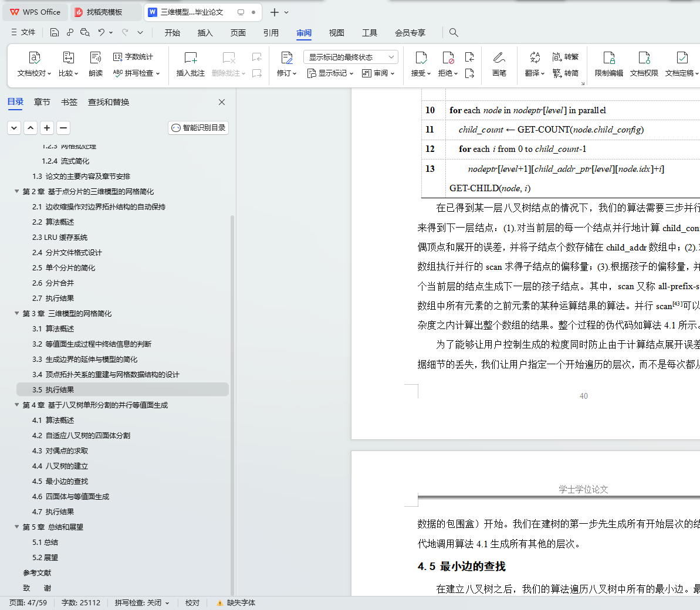Click the Redo arrow icon
The height and width of the screenshot is (610, 700).
(126, 33)
